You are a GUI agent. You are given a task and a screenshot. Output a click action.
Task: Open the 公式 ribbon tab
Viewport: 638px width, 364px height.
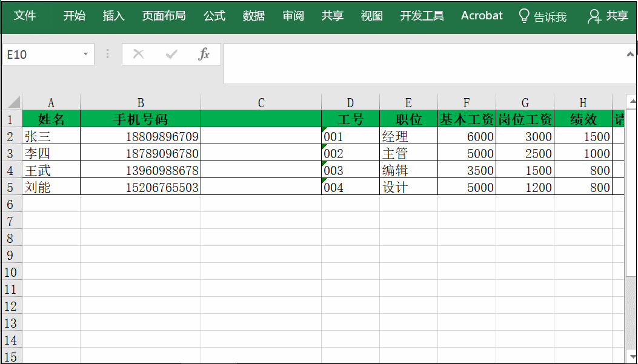[214, 16]
